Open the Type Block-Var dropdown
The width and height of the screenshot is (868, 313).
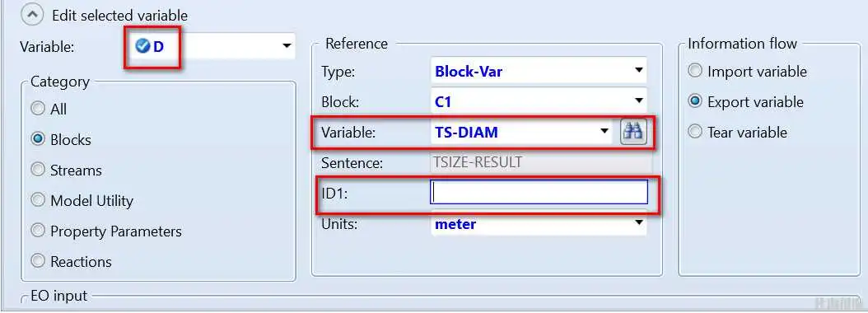pyautogui.click(x=639, y=71)
